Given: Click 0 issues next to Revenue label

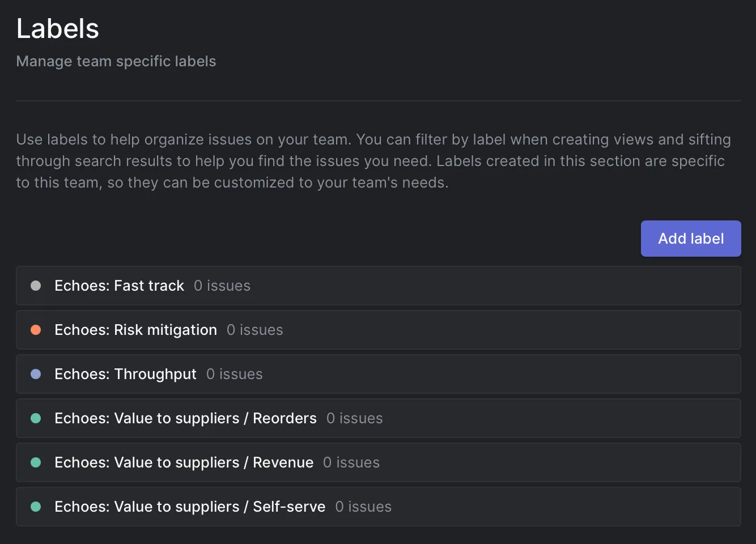Looking at the screenshot, I should 351,462.
